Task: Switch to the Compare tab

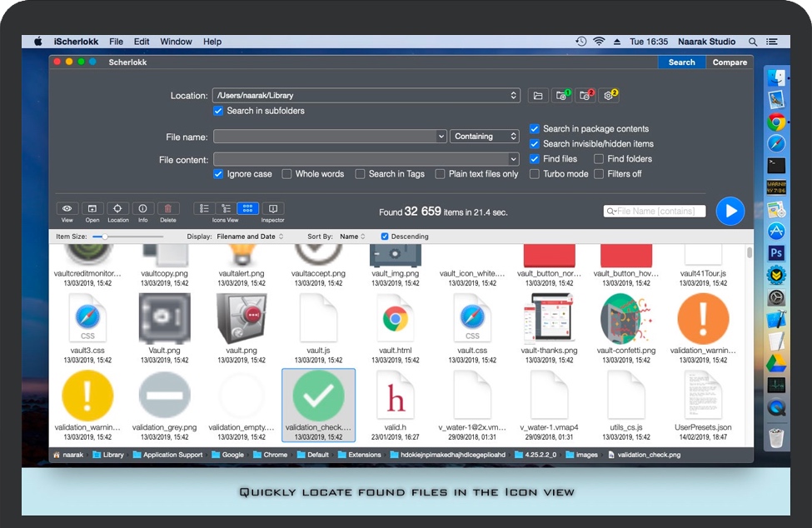Action: coord(730,62)
